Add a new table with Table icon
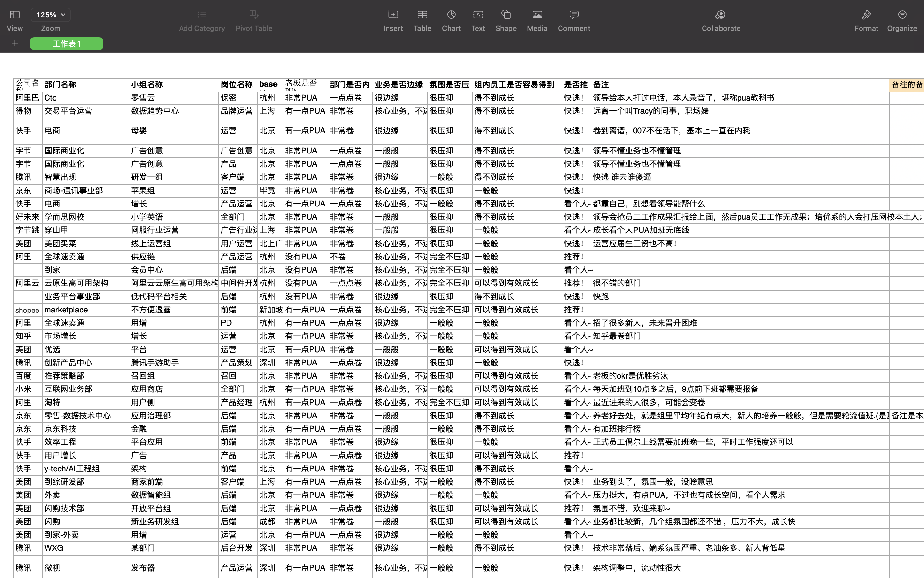Image resolution: width=924 pixels, height=578 pixels. 422,15
